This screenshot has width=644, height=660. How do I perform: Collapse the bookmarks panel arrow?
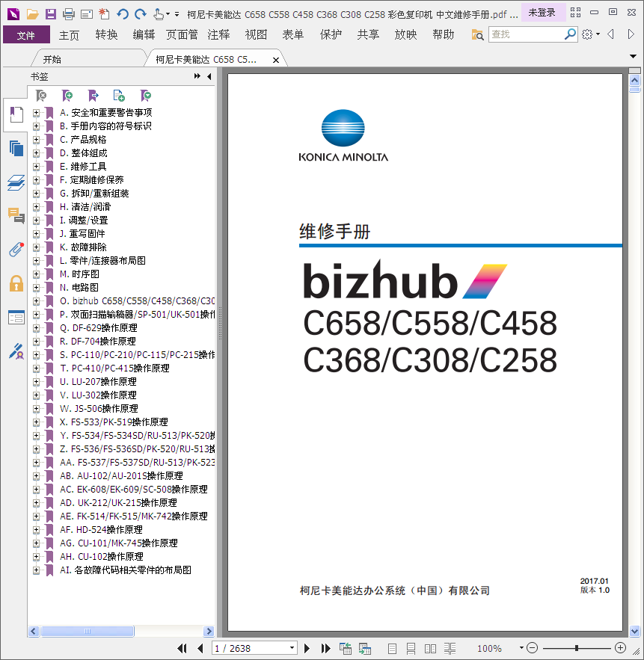(x=209, y=76)
